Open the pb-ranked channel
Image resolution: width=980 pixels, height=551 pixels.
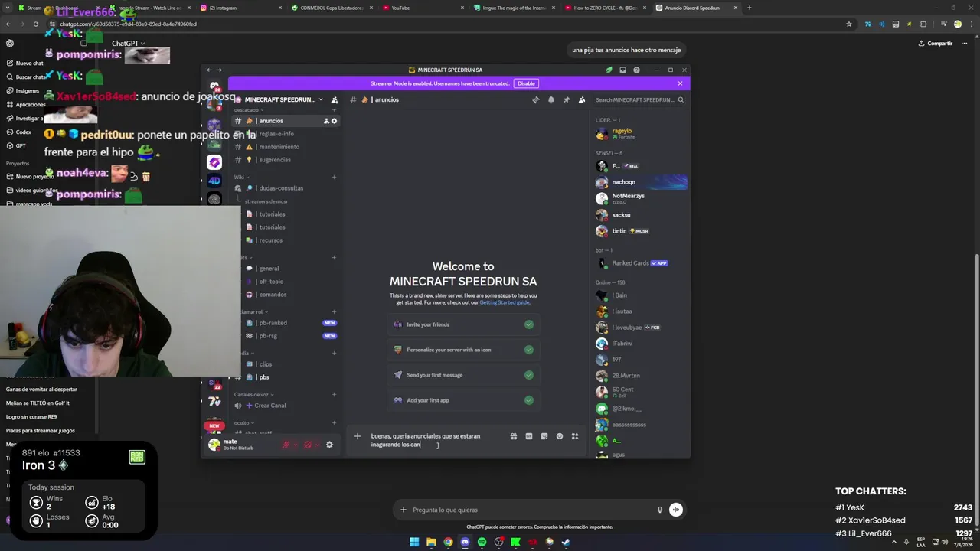pyautogui.click(x=289, y=323)
